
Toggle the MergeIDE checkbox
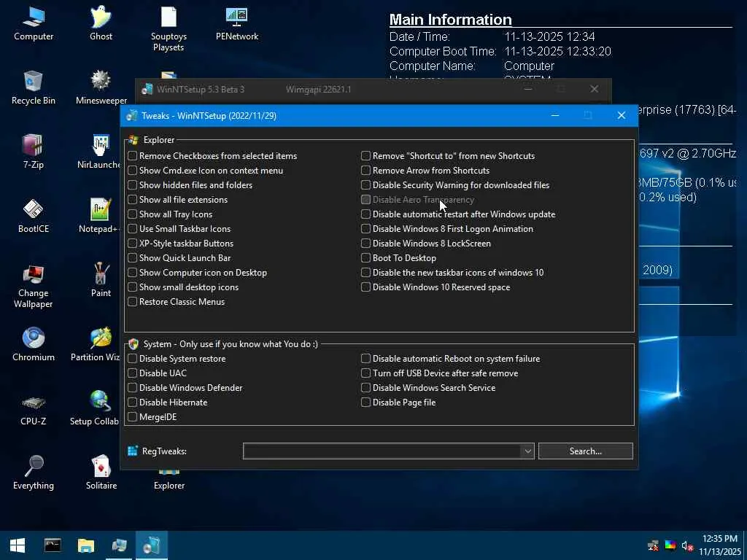coord(133,417)
